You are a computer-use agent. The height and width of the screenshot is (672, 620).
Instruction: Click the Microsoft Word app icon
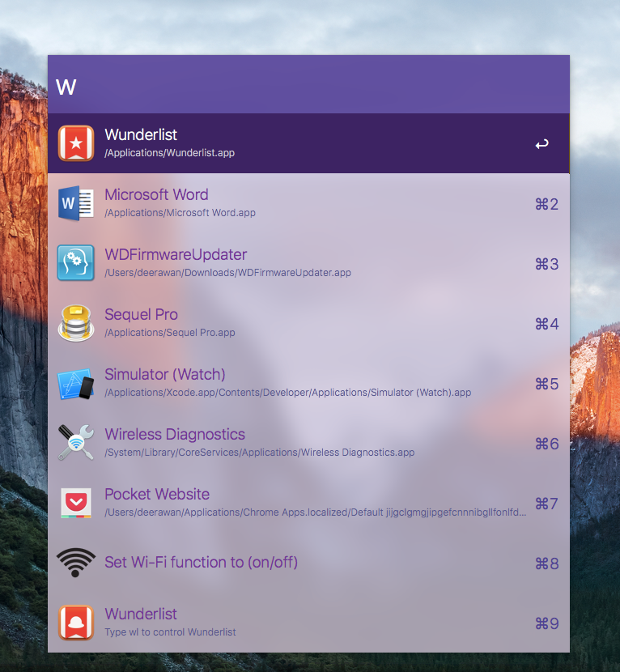point(76,203)
